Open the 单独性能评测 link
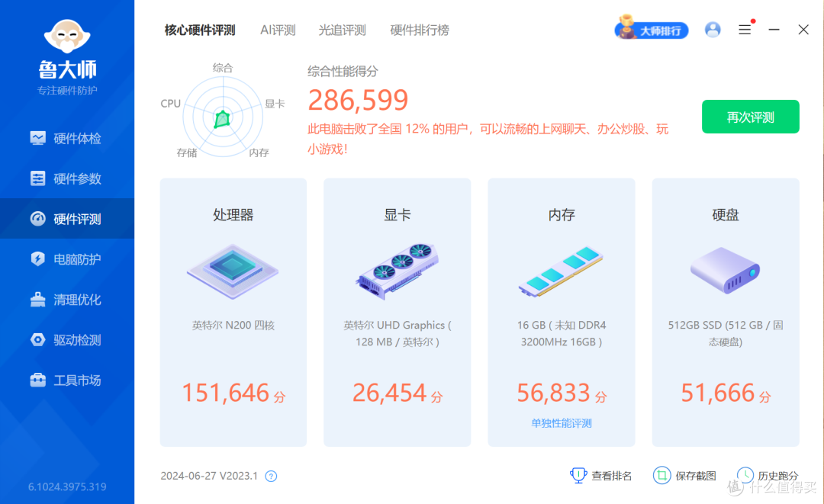824x504 pixels. pos(562,423)
